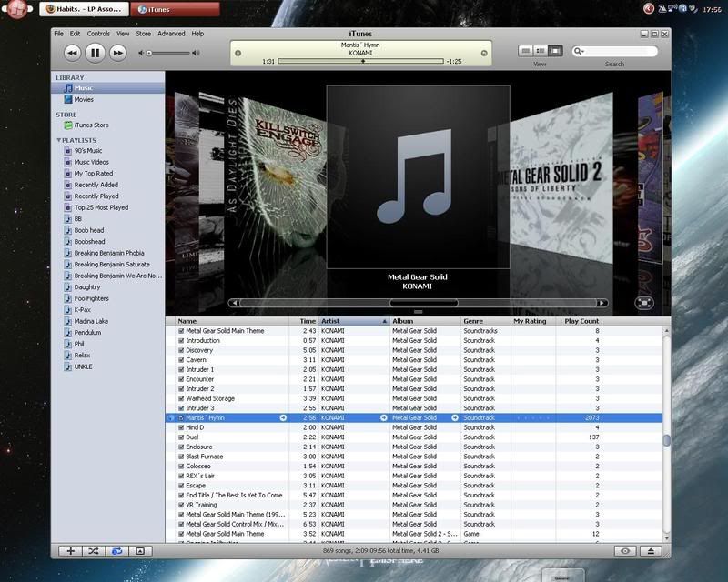The image size is (728, 582).
Task: Open Pendulum playlist
Action: [107, 333]
